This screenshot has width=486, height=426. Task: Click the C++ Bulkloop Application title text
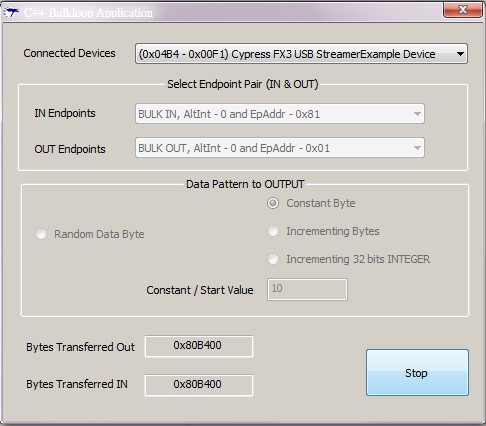(x=88, y=13)
